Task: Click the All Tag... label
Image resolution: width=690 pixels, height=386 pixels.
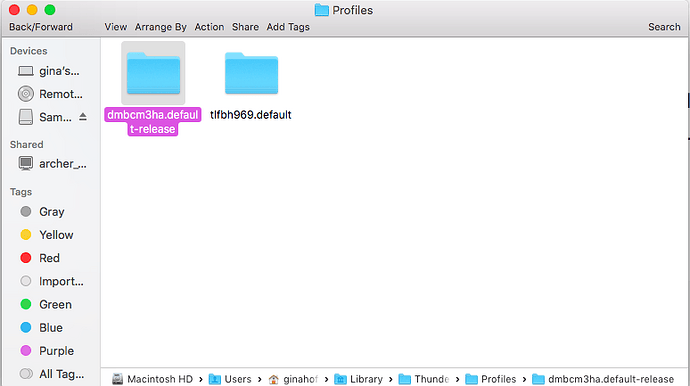Action: point(62,374)
